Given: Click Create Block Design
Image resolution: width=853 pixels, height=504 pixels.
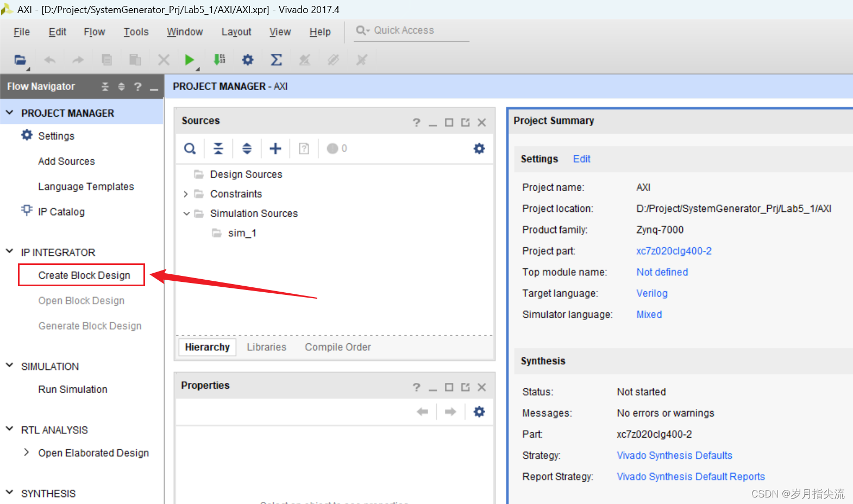Looking at the screenshot, I should (84, 275).
